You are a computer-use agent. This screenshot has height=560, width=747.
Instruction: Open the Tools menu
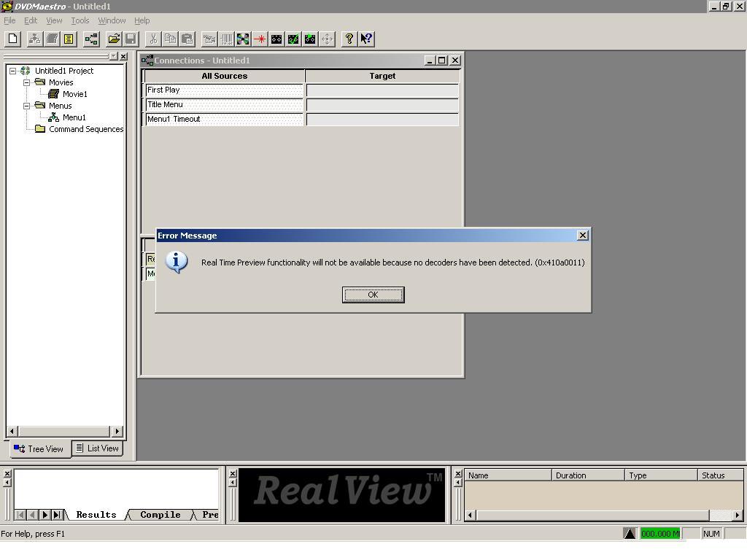coord(80,20)
